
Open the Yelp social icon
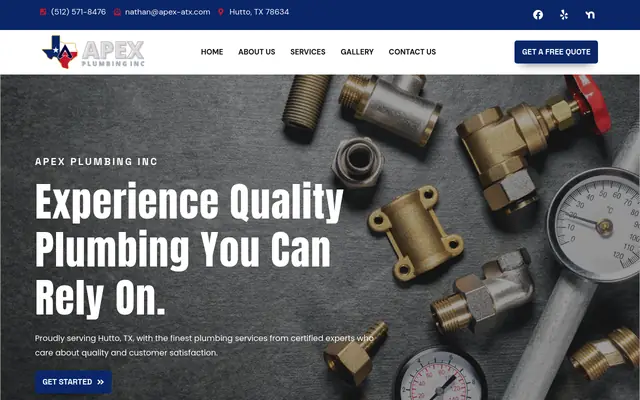click(564, 15)
